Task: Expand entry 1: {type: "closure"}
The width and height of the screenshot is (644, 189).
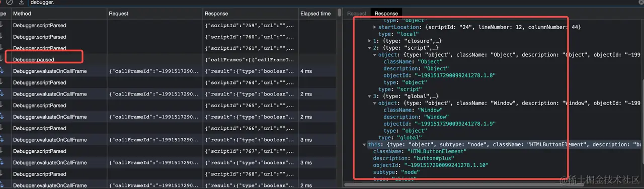Action: tap(369, 41)
